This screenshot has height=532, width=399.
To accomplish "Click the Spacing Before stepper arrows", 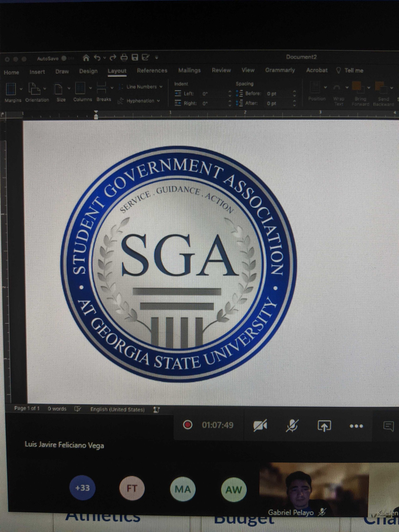I will (294, 94).
